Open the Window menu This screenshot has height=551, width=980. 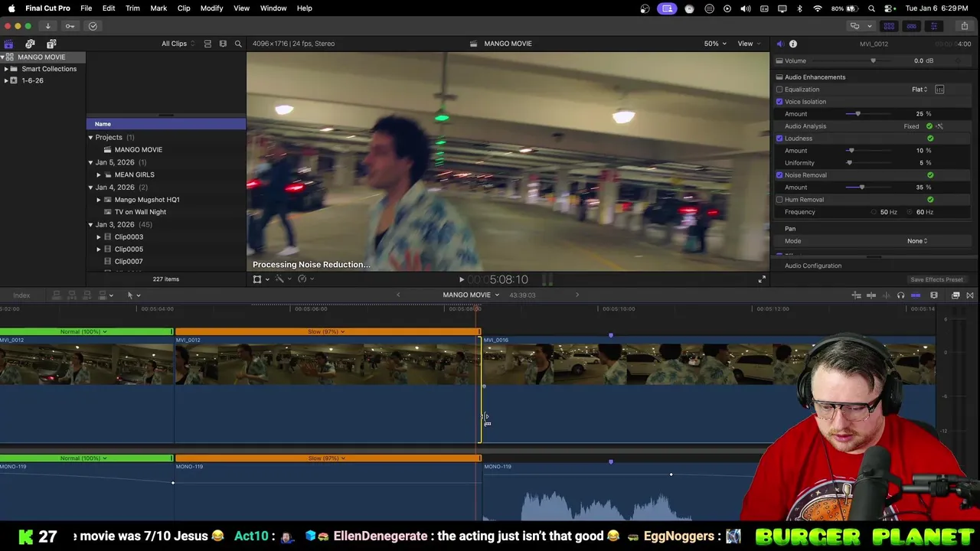point(273,8)
